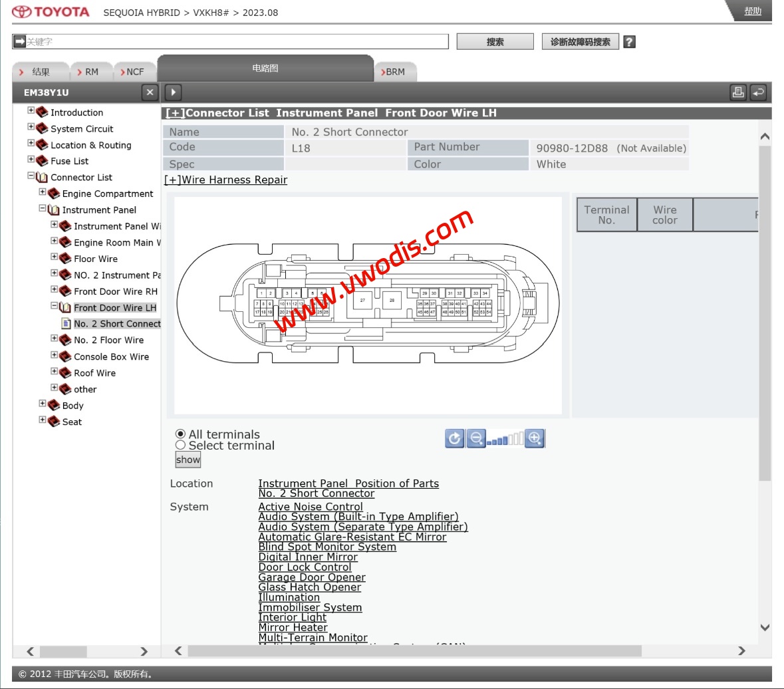This screenshot has width=784, height=689.
Task: Click the print icon in toolbar
Action: click(738, 92)
